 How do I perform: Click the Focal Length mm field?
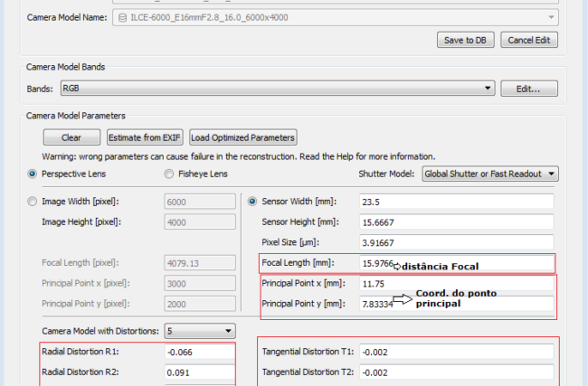tap(456, 263)
